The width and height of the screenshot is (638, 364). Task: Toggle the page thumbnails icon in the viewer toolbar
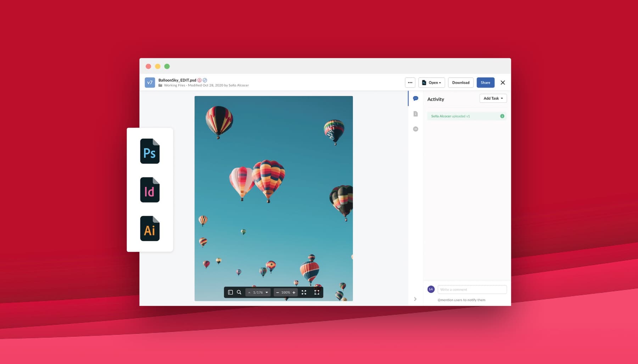(x=230, y=292)
